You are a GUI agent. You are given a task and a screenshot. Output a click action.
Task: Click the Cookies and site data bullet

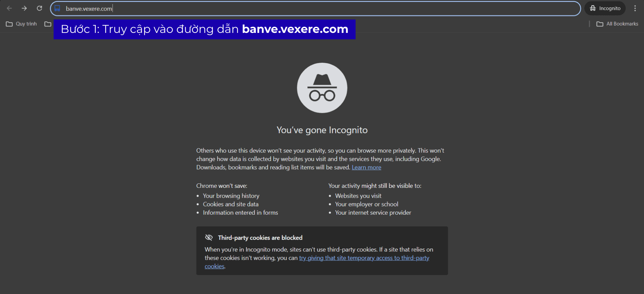point(231,204)
